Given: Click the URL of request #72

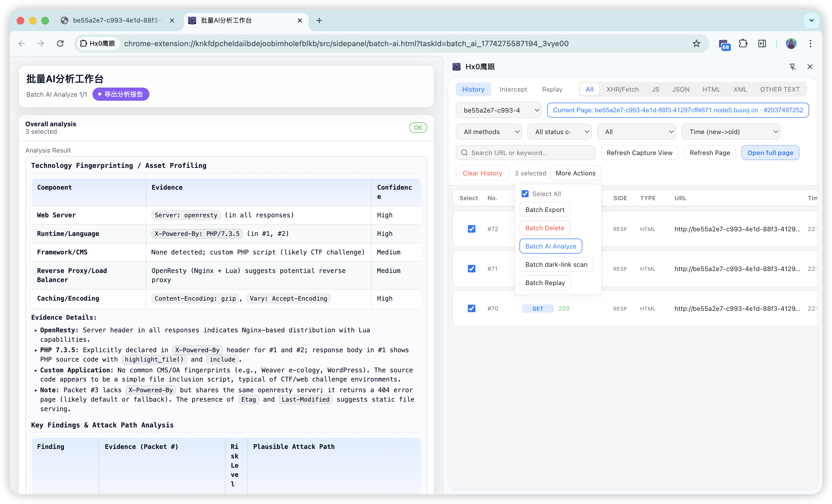Looking at the screenshot, I should (737, 229).
